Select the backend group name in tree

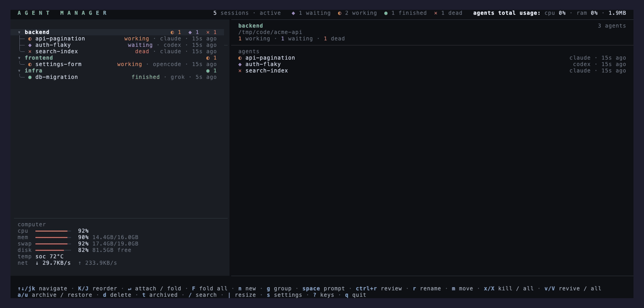pos(37,32)
